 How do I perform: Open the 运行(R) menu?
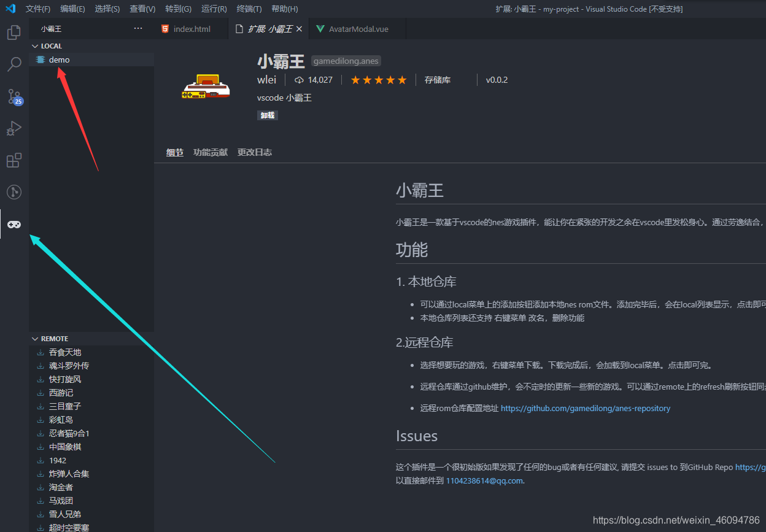[x=214, y=9]
